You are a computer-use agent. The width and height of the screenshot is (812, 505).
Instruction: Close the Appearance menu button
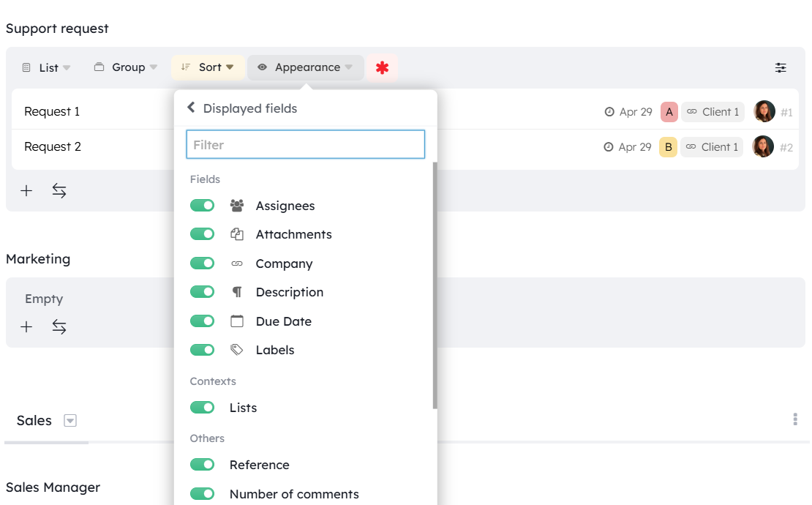306,67
